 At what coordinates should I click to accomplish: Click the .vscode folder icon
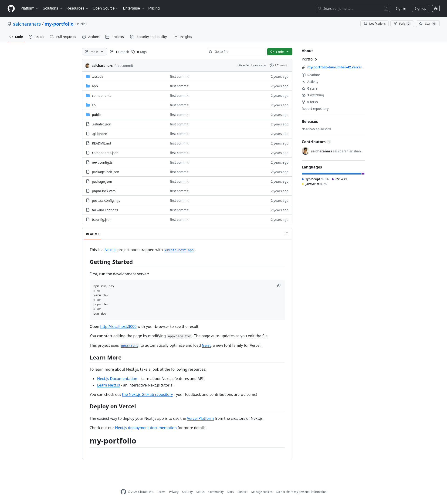pos(88,77)
